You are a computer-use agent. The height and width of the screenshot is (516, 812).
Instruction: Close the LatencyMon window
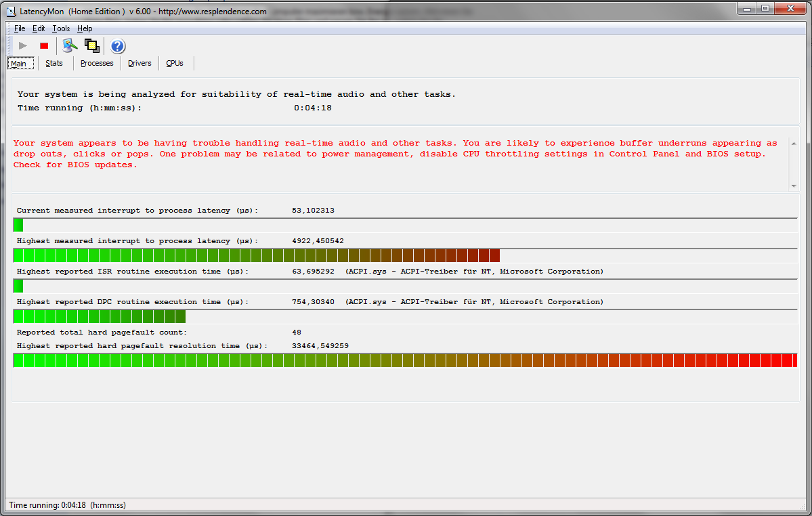coord(790,8)
